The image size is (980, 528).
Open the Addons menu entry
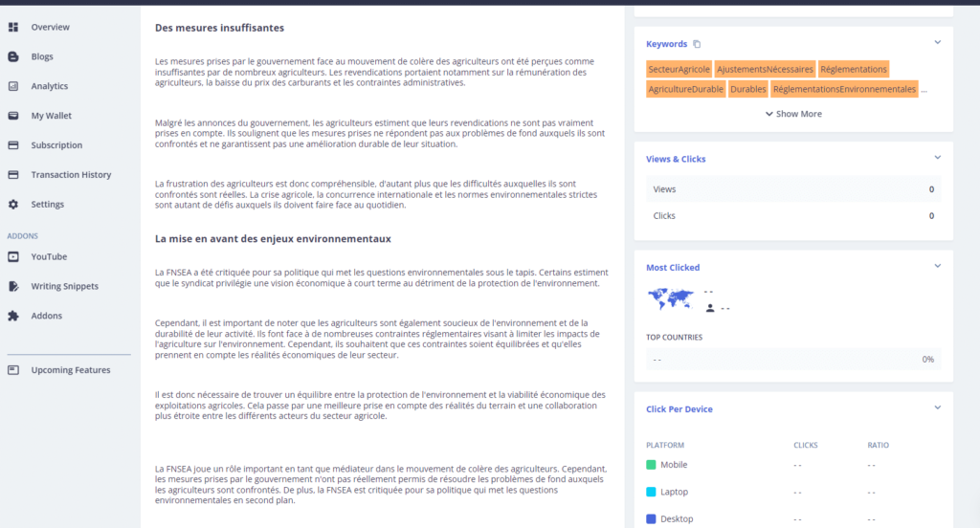(46, 316)
